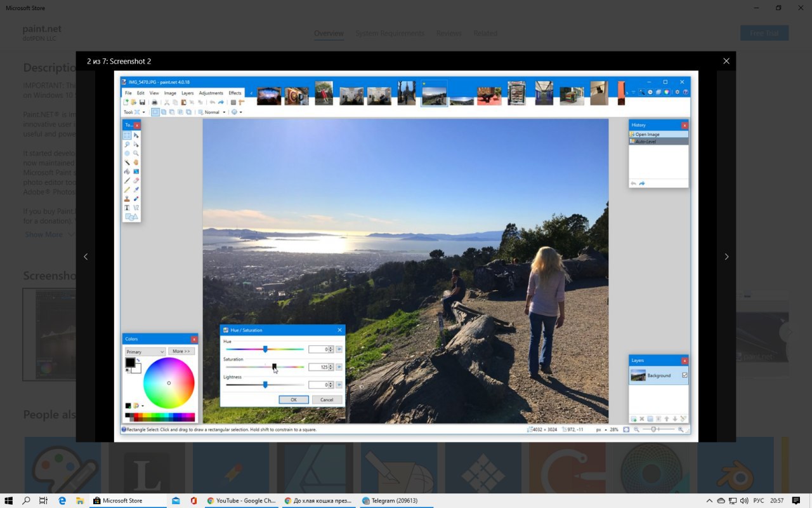Click the Redo arrow in main toolbar
This screenshot has height=508, width=812.
pos(221,102)
